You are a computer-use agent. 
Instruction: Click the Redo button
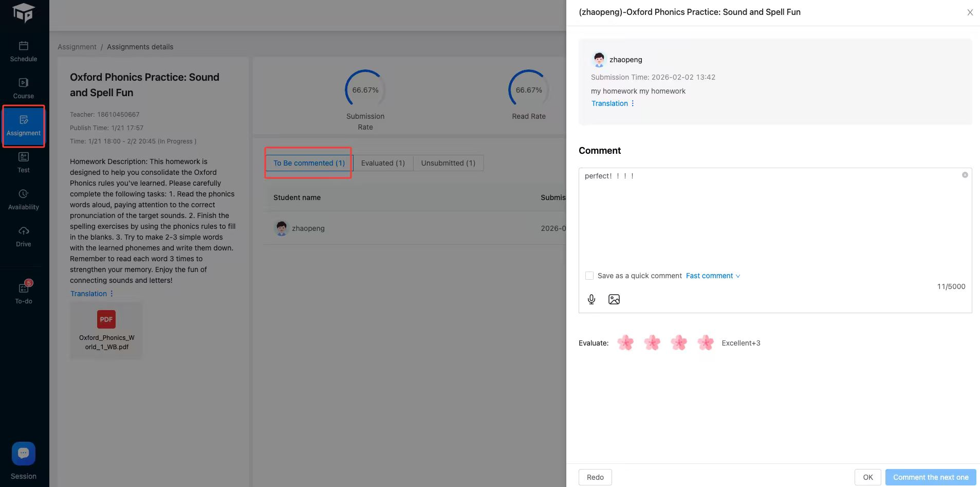pyautogui.click(x=595, y=477)
